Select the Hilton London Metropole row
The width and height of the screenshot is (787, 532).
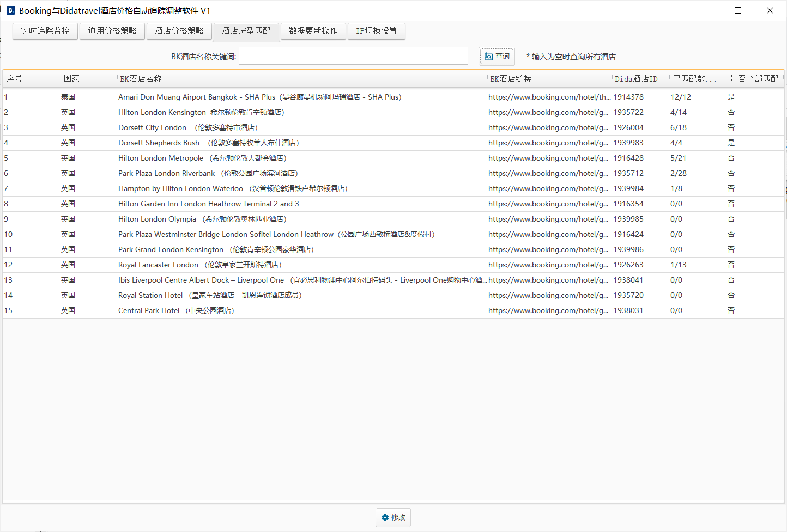pyautogui.click(x=393, y=158)
